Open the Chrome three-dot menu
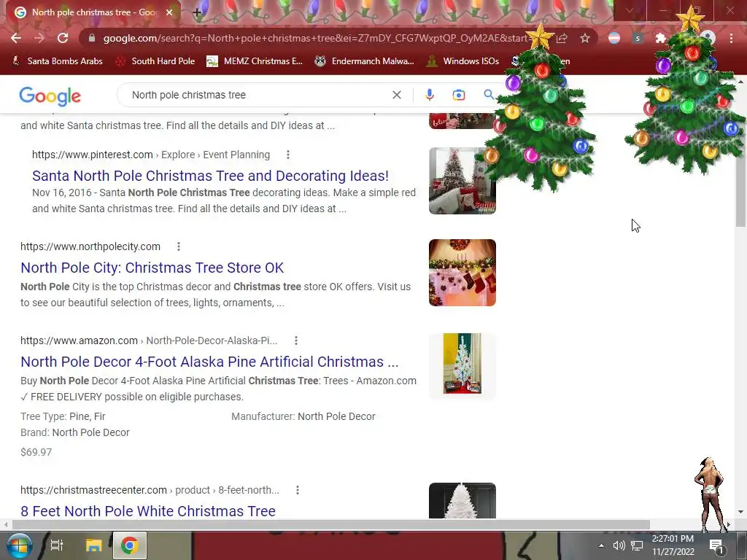This screenshot has height=560, width=747. pyautogui.click(x=731, y=38)
